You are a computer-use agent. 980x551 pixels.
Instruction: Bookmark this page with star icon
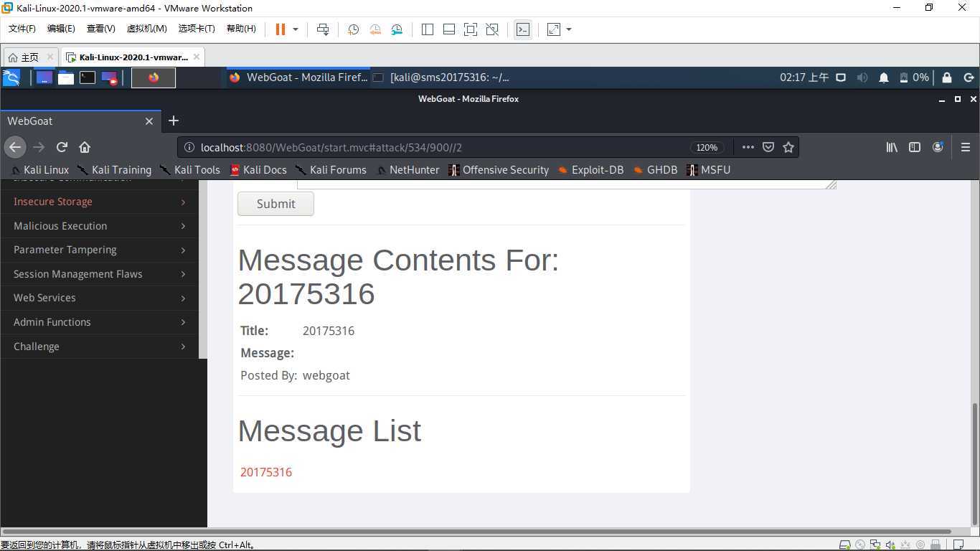[788, 147]
